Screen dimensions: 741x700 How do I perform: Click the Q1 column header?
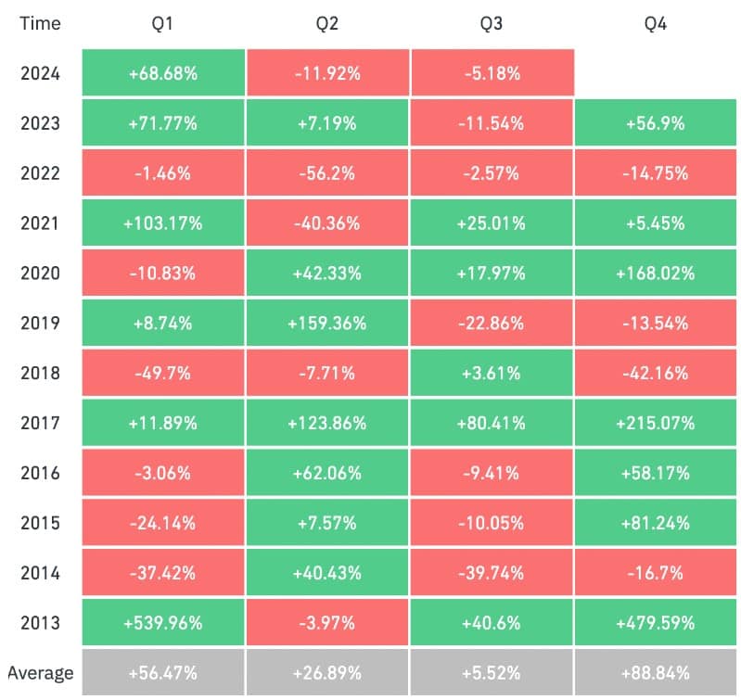coord(163,23)
